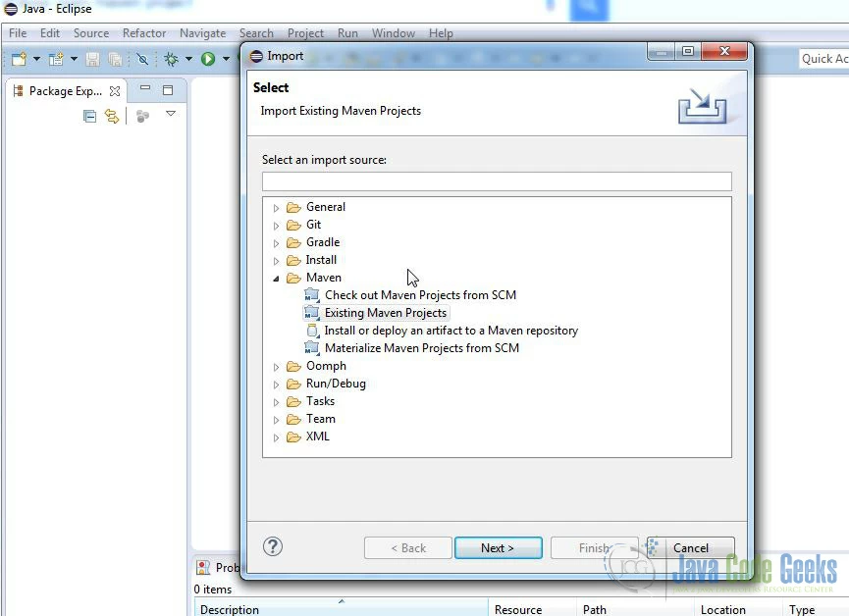
Task: Click the Back button
Action: pos(408,547)
